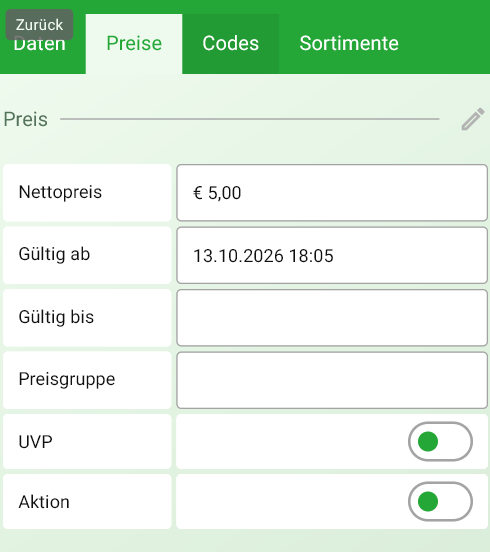The width and height of the screenshot is (490, 552).
Task: Click the Preis section heading text
Action: (26, 119)
